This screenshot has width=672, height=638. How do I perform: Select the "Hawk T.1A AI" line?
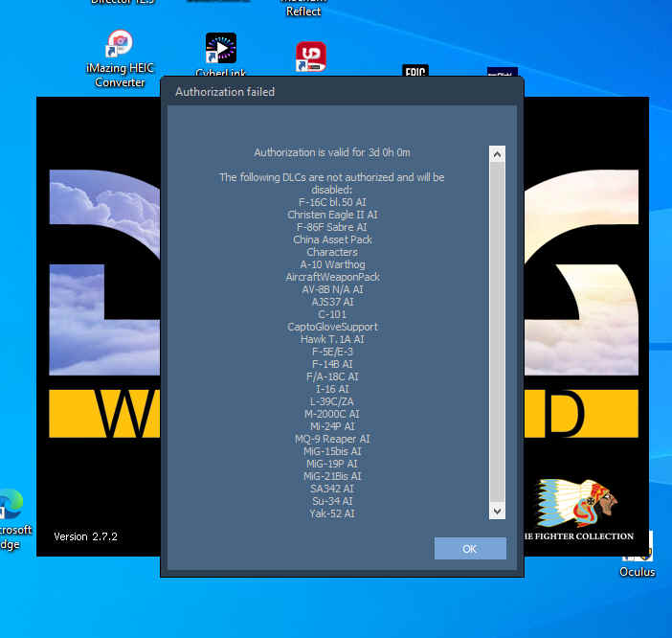tap(332, 339)
